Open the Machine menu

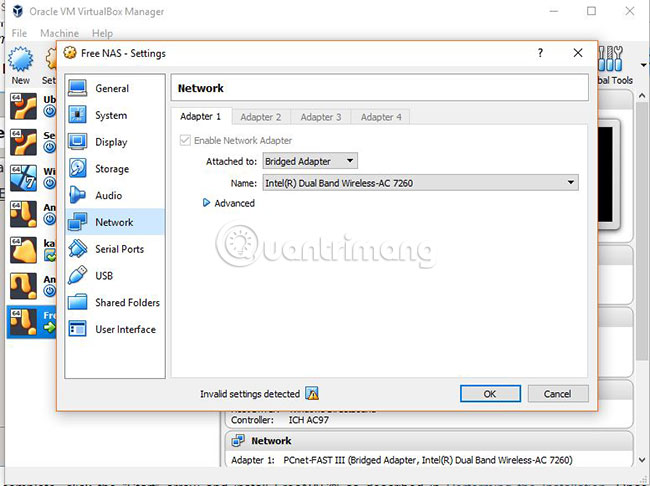click(59, 33)
